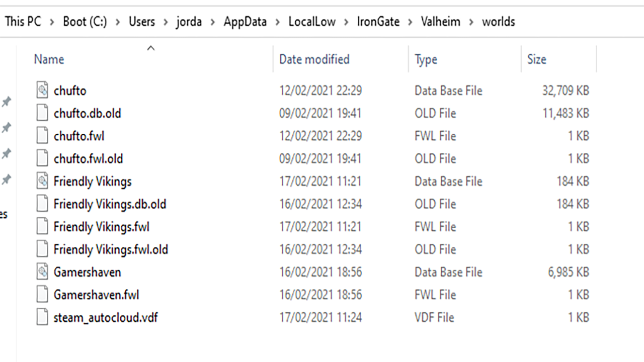Sort files by the Name column header

click(49, 59)
